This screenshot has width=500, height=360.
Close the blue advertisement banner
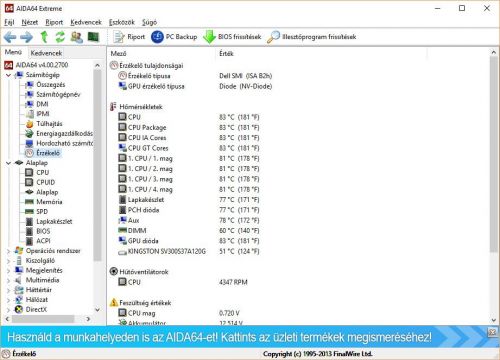coord(492,332)
